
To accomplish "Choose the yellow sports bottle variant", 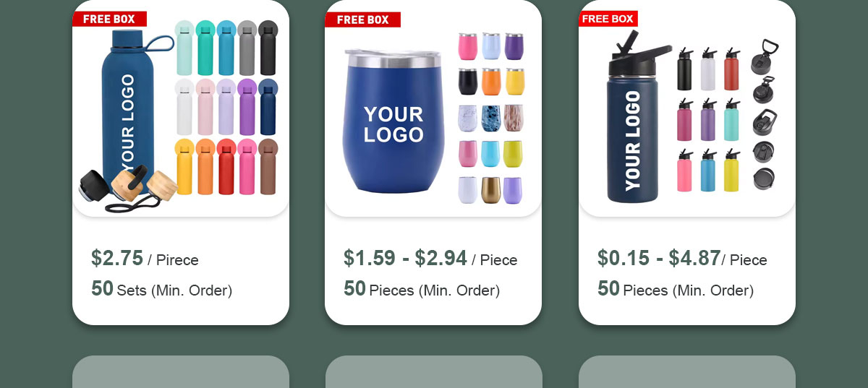I will 731,171.
